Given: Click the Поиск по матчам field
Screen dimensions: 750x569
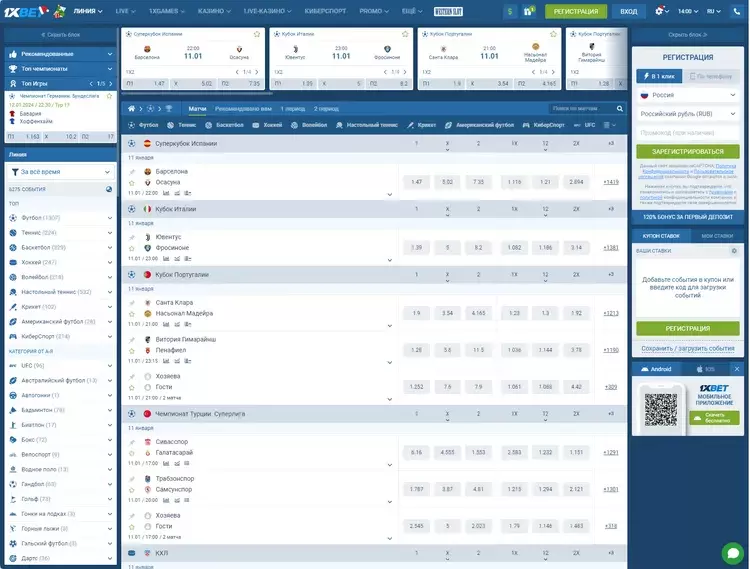Looking at the screenshot, I should point(581,109).
